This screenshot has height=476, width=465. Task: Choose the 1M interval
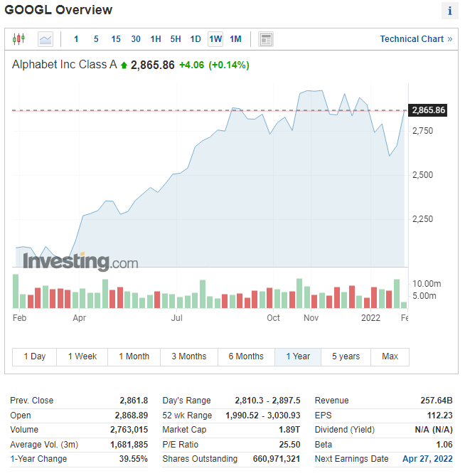pyautogui.click(x=235, y=39)
